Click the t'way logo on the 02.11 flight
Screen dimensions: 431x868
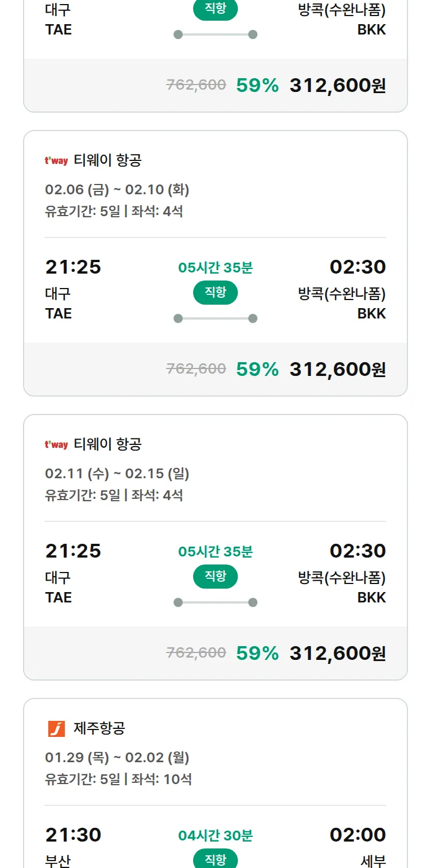tap(56, 445)
